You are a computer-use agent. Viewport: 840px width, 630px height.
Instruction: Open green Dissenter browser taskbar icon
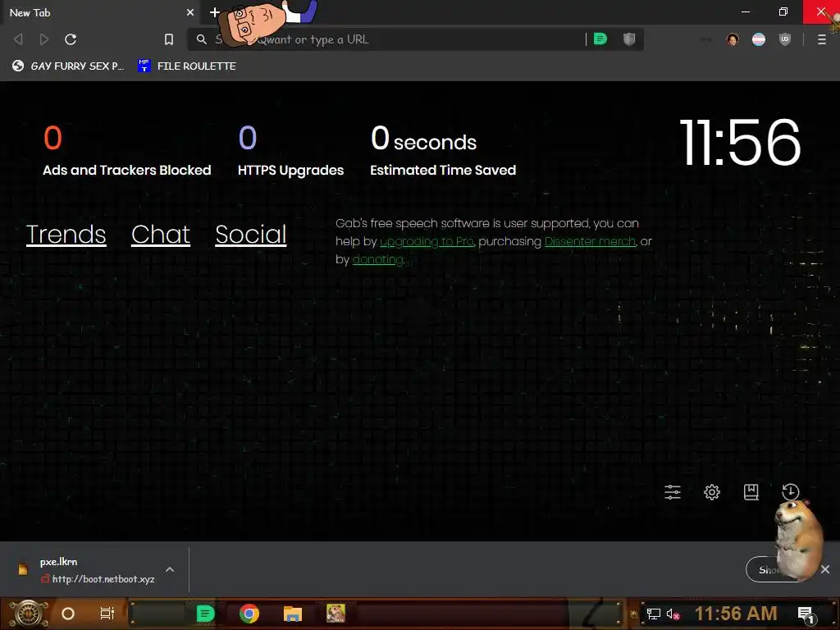205,614
